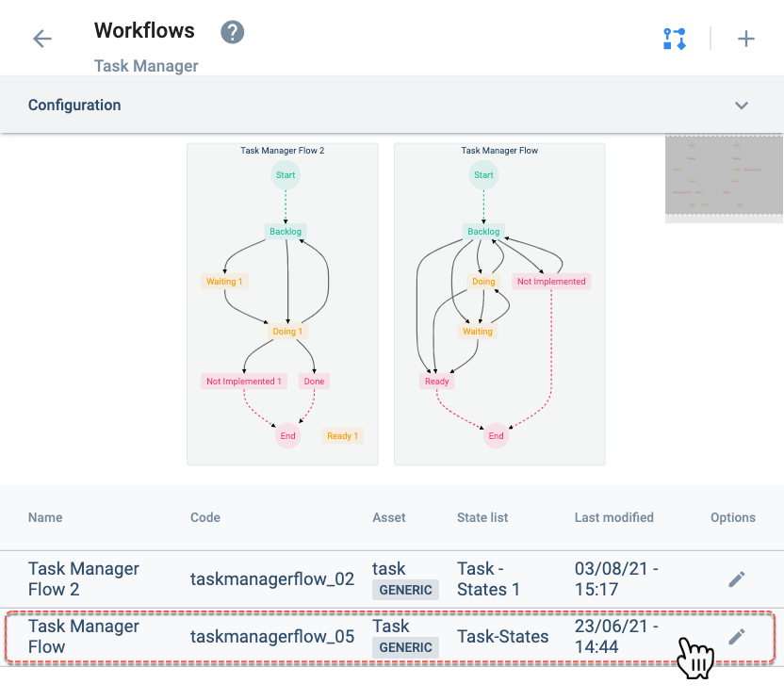Image resolution: width=784 pixels, height=700 pixels.
Task: Open the diagram minimap thumbnail
Action: (x=724, y=178)
